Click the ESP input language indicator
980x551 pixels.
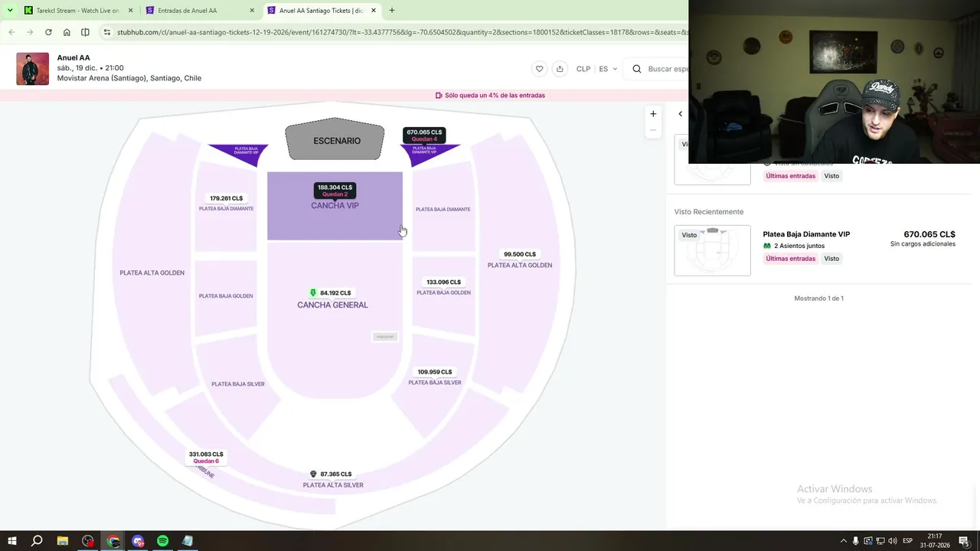(x=908, y=541)
